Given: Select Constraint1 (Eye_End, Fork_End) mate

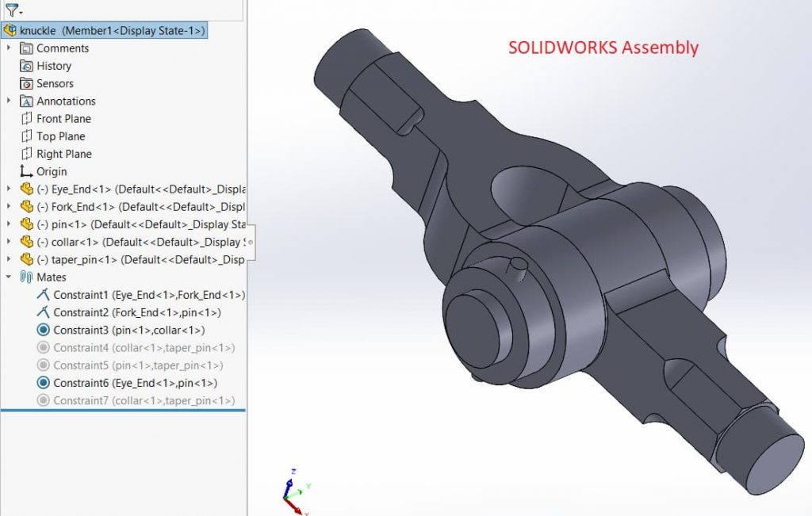Looking at the screenshot, I should [x=148, y=295].
